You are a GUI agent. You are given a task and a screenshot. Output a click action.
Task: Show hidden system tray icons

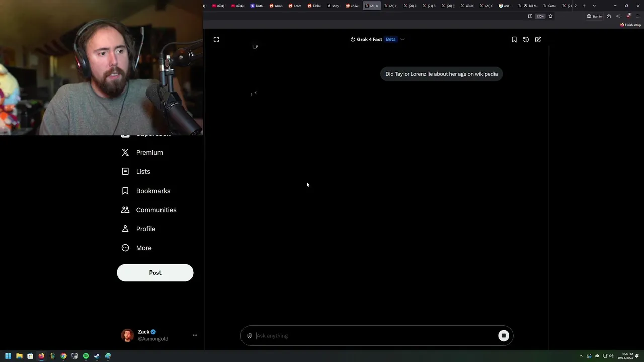(581, 356)
